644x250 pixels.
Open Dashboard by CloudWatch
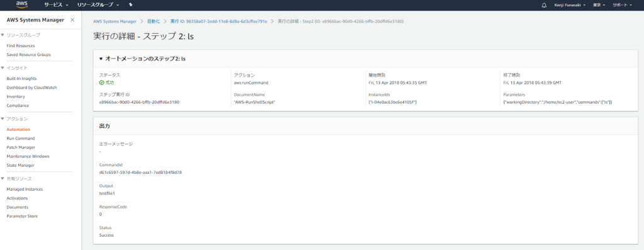pos(31,87)
